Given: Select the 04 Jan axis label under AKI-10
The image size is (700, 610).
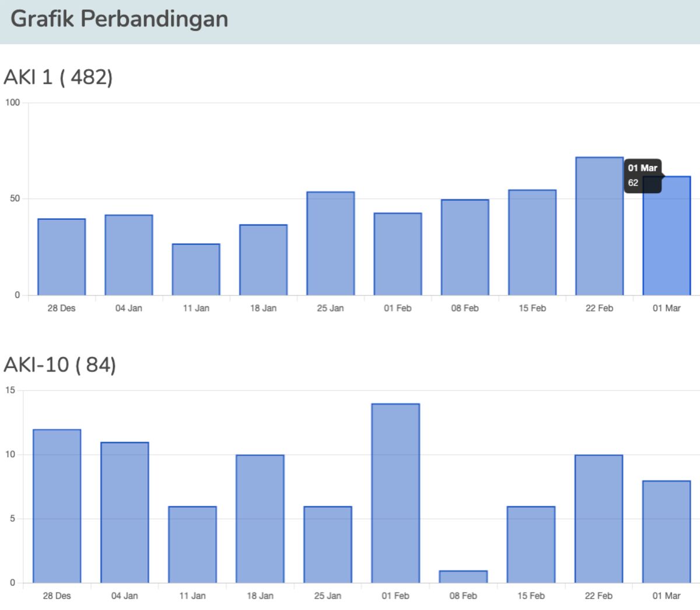Looking at the screenshot, I should pyautogui.click(x=125, y=596).
